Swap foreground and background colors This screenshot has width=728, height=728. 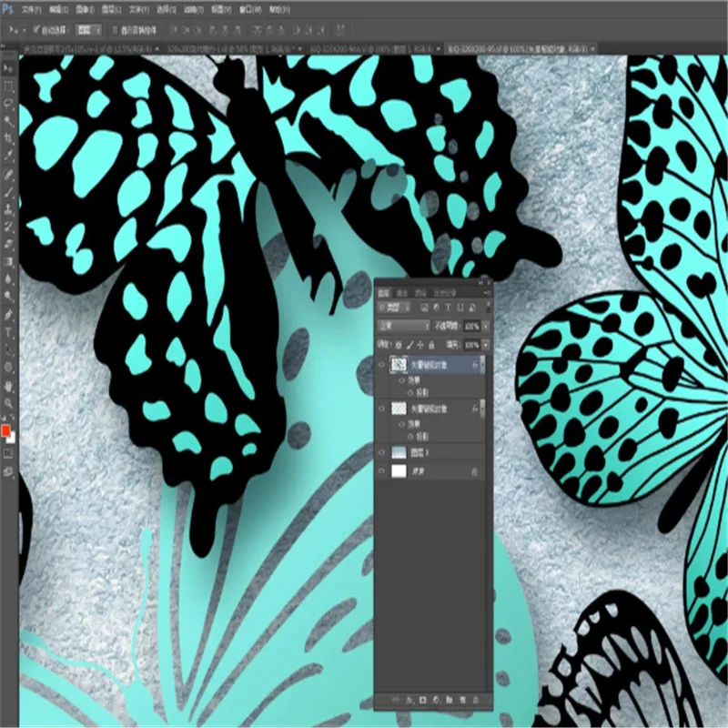point(12,418)
